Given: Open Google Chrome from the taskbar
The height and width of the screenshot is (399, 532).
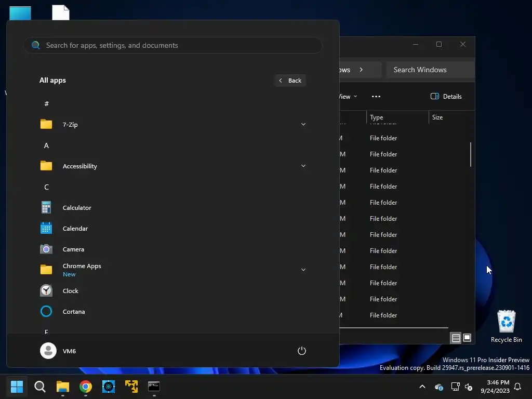Looking at the screenshot, I should pyautogui.click(x=86, y=387).
